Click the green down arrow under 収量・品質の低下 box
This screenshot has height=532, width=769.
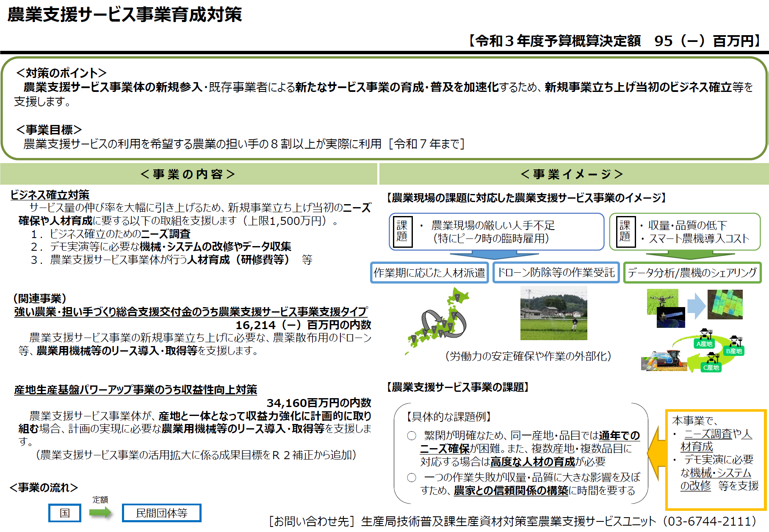point(690,255)
